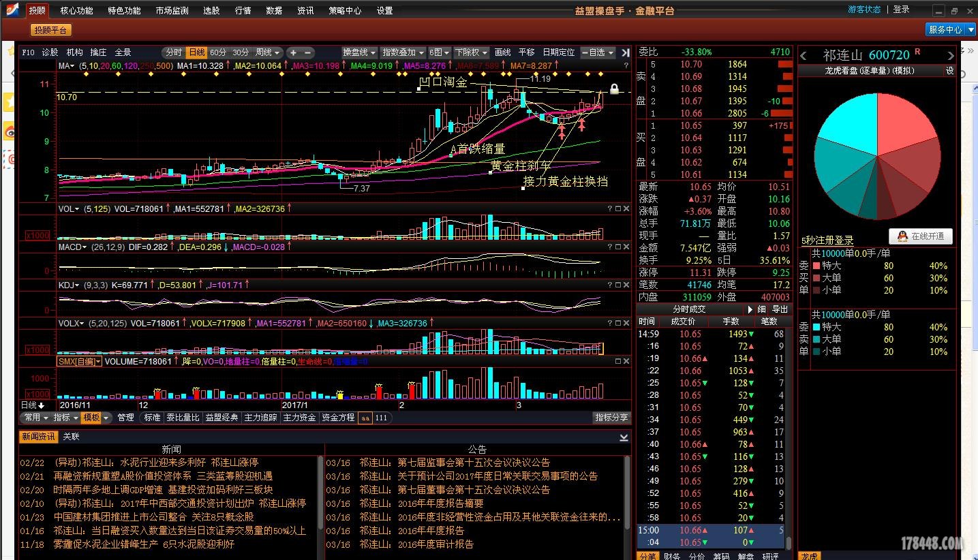
Task: Jump to chart end using skip arrow icon
Action: pyautogui.click(x=626, y=52)
